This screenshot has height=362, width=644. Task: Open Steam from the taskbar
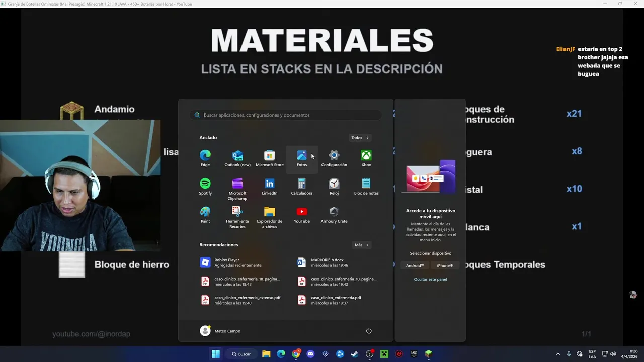pos(355,354)
